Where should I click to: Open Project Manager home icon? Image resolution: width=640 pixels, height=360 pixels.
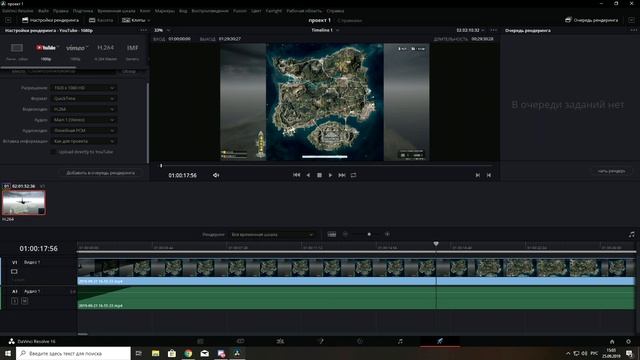point(612,342)
